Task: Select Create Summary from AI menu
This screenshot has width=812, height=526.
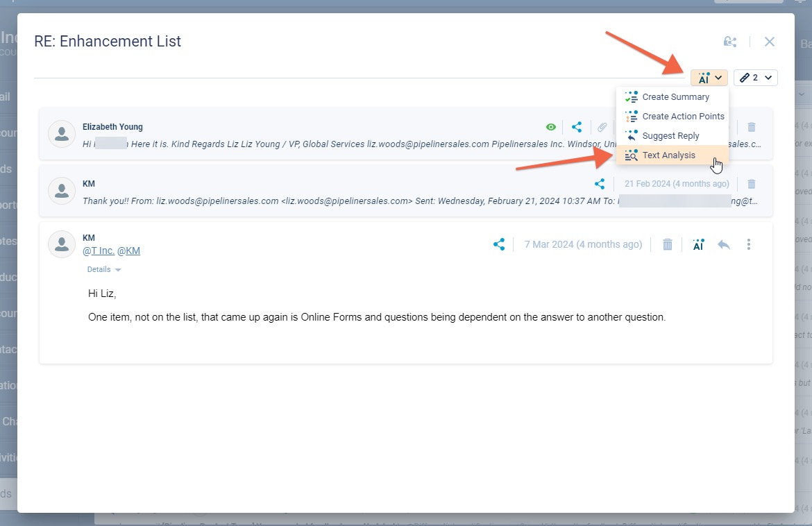Action: pyautogui.click(x=675, y=97)
